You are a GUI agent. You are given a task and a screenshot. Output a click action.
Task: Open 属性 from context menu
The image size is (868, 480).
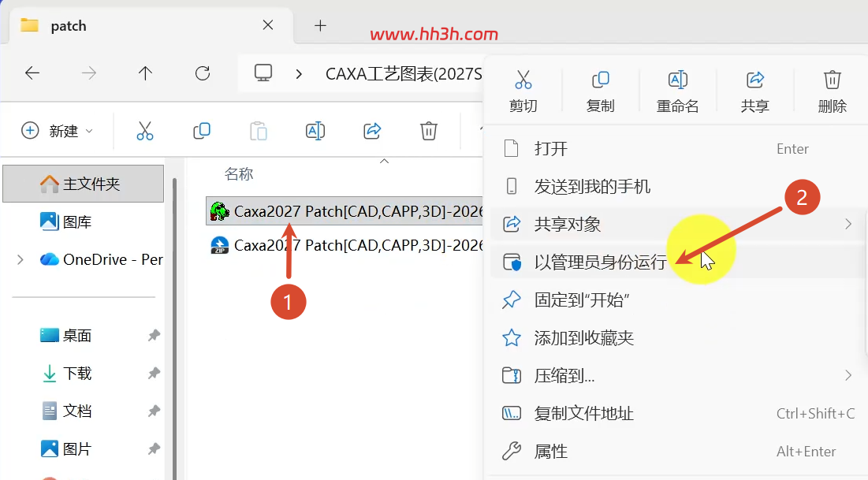pyautogui.click(x=676, y=451)
